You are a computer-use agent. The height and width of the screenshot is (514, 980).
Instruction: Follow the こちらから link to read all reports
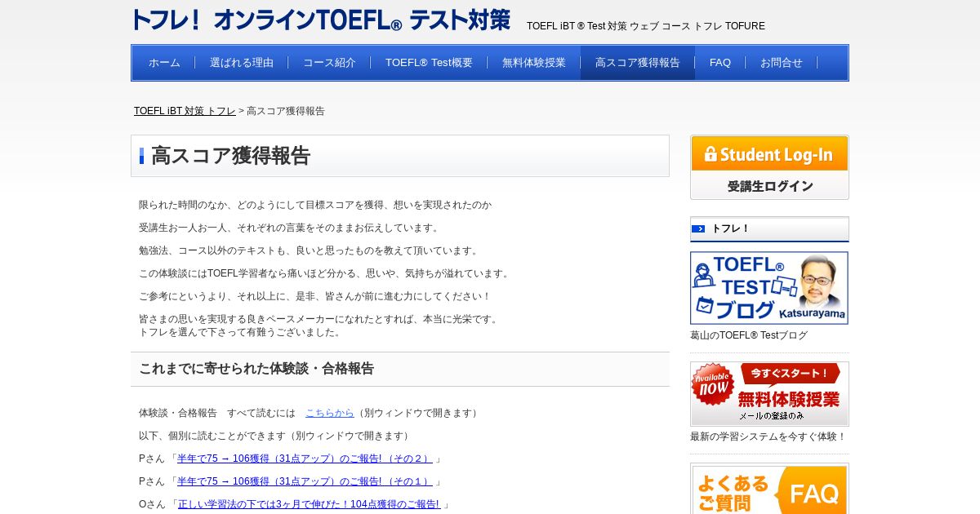click(x=330, y=413)
